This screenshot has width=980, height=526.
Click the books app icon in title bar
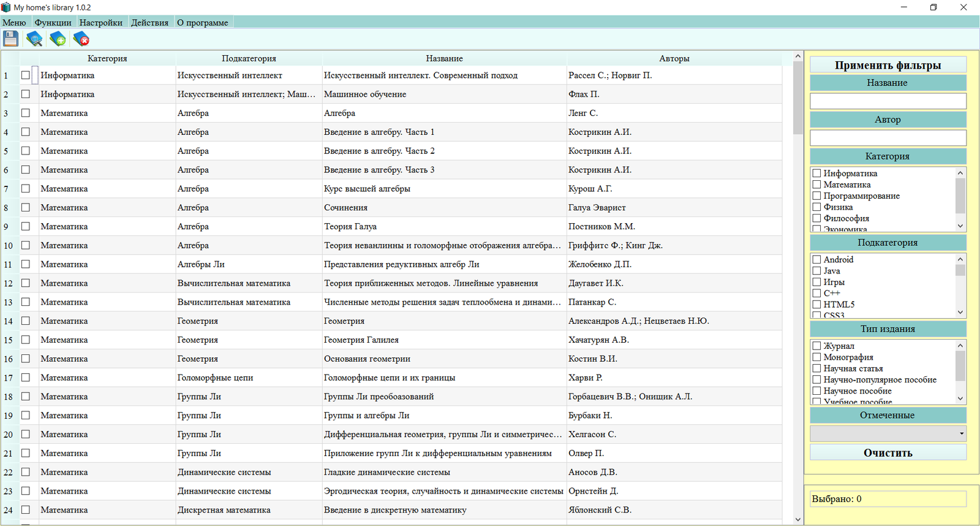[x=6, y=7]
